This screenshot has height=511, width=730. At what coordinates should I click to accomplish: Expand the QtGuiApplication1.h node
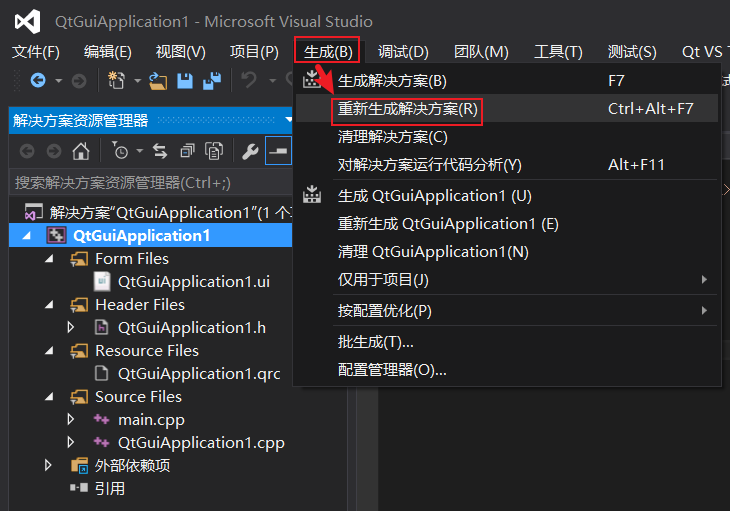pyautogui.click(x=71, y=328)
